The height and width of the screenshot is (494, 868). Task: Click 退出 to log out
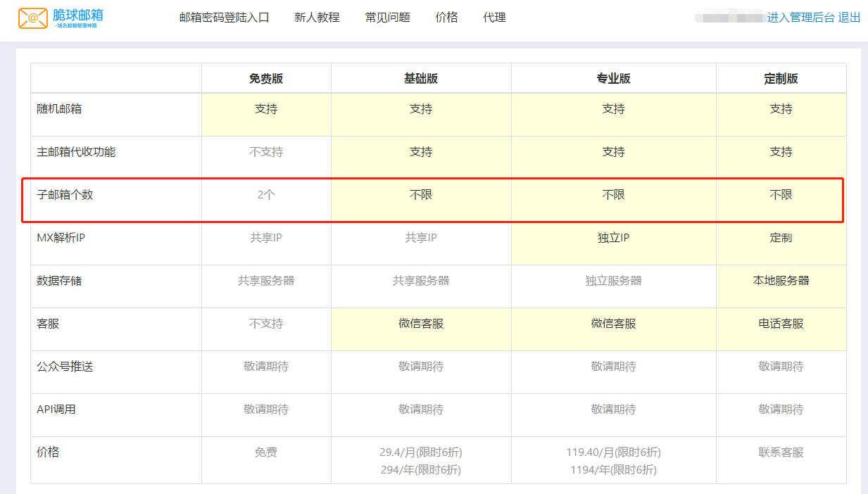point(849,18)
